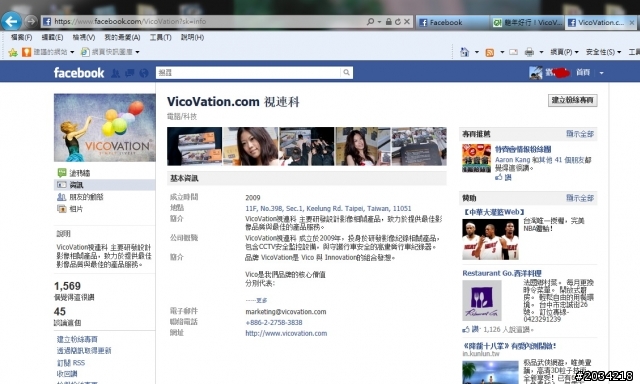The width and height of the screenshot is (640, 384).
Task: Click the Restaurant Go purple logo image
Action: coord(482,300)
